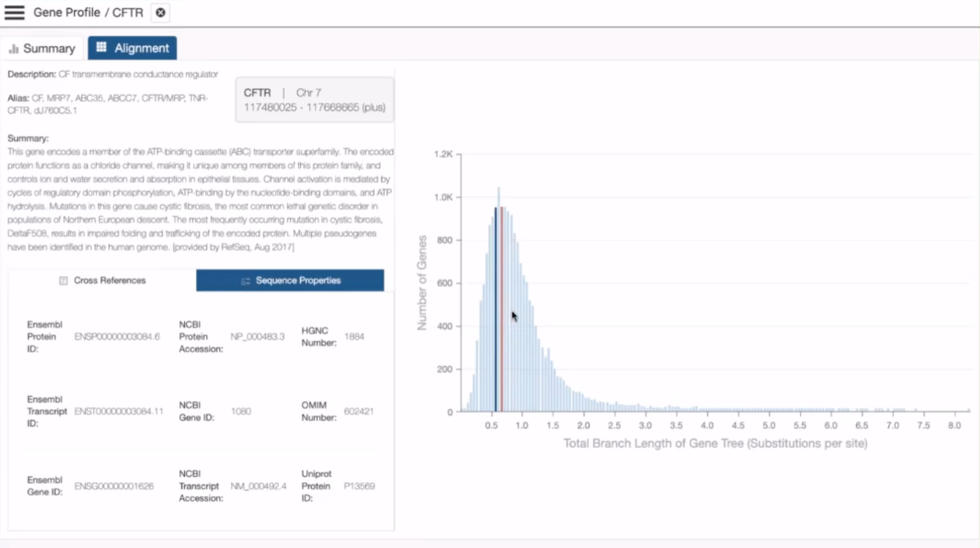Click NCBI transcript accession NM_000492.4

click(258, 486)
